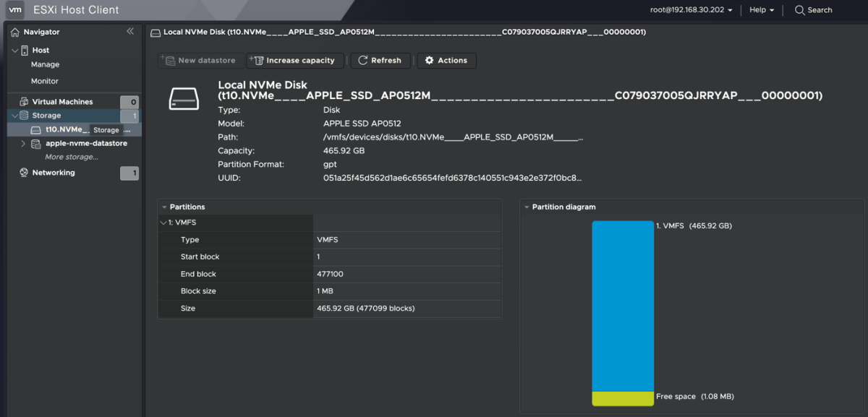Click the large disk icon in summary
The width and height of the screenshot is (868, 417).
coord(184,98)
